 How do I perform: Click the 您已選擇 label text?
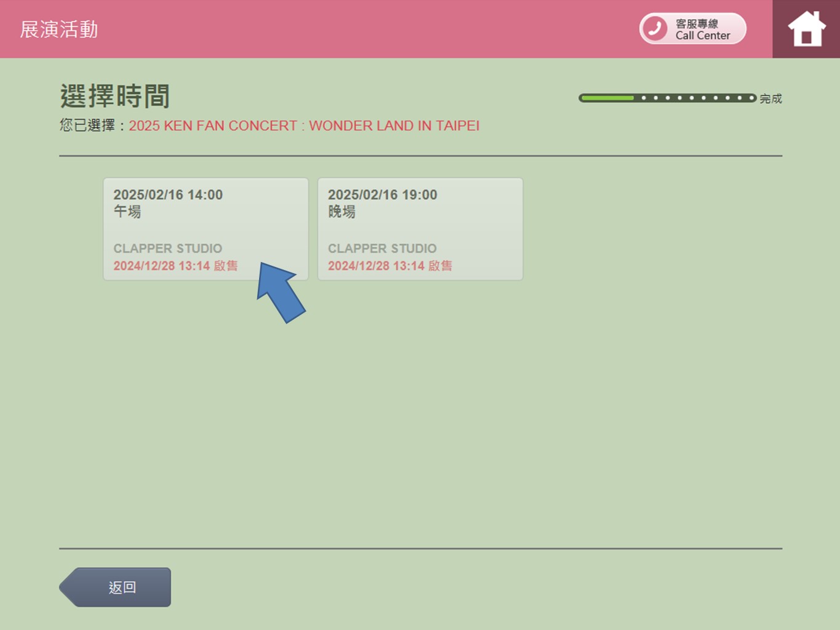click(87, 126)
